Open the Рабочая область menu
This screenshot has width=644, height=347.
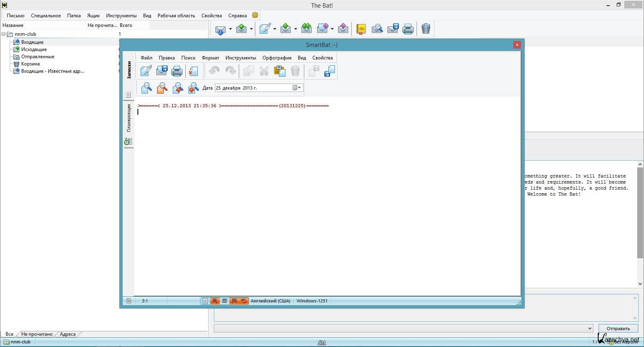pos(176,16)
